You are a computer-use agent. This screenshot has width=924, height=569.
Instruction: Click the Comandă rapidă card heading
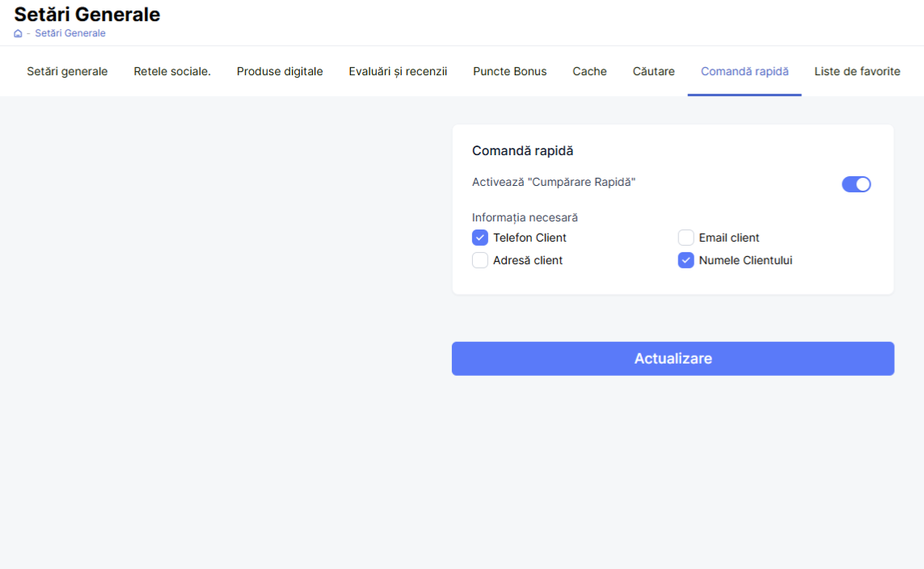tap(522, 151)
